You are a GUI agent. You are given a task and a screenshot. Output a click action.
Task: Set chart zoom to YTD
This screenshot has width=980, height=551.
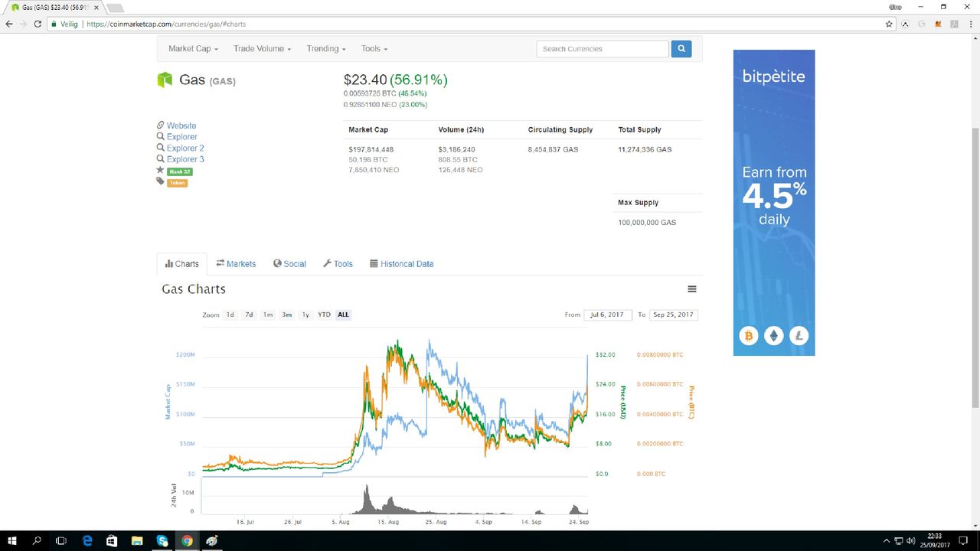325,315
